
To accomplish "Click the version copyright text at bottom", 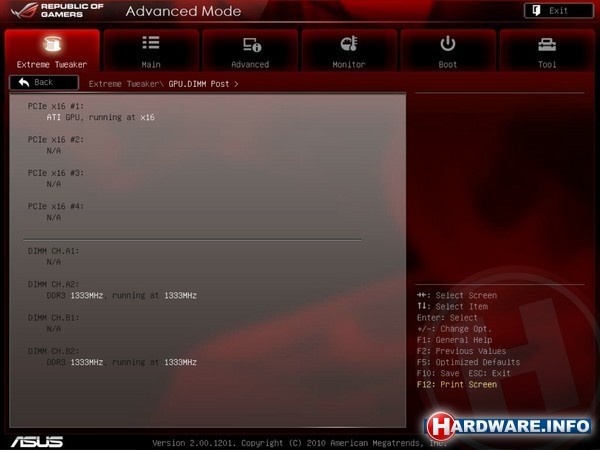I will tap(300, 443).
